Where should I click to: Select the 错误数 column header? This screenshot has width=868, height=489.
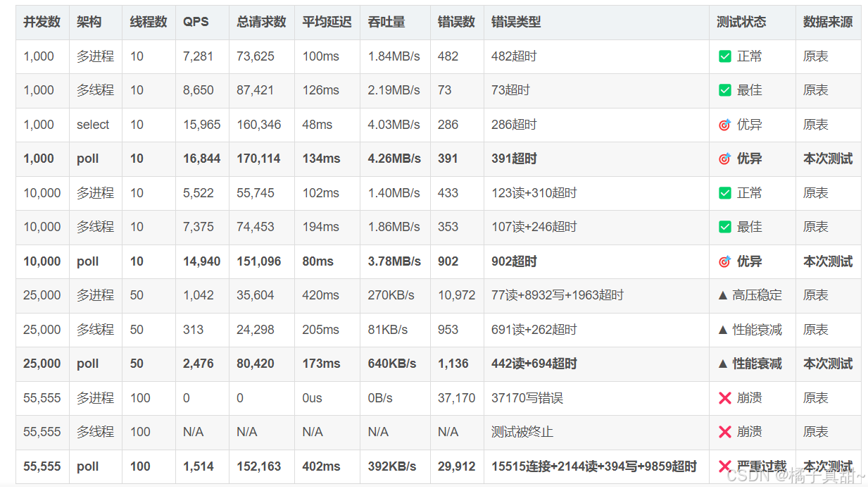(x=456, y=23)
